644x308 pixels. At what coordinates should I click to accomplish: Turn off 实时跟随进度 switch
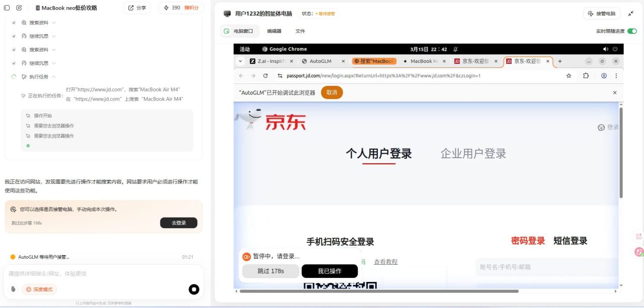(631, 31)
